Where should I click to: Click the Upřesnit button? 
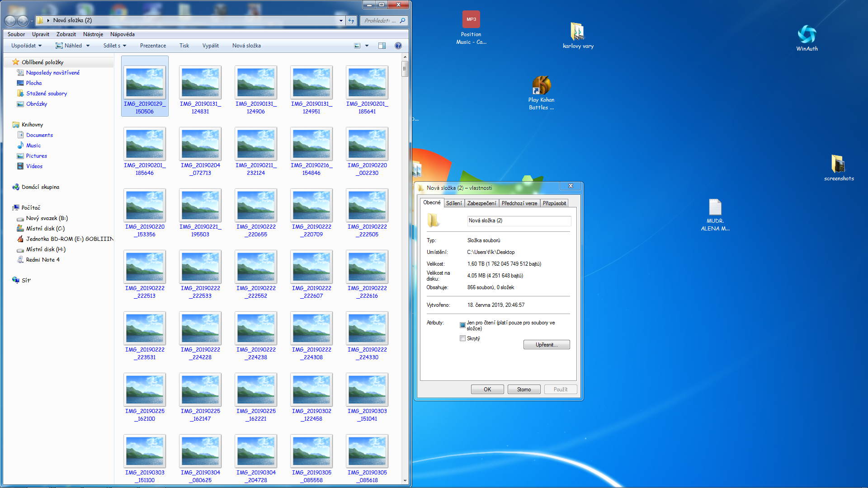click(x=546, y=345)
